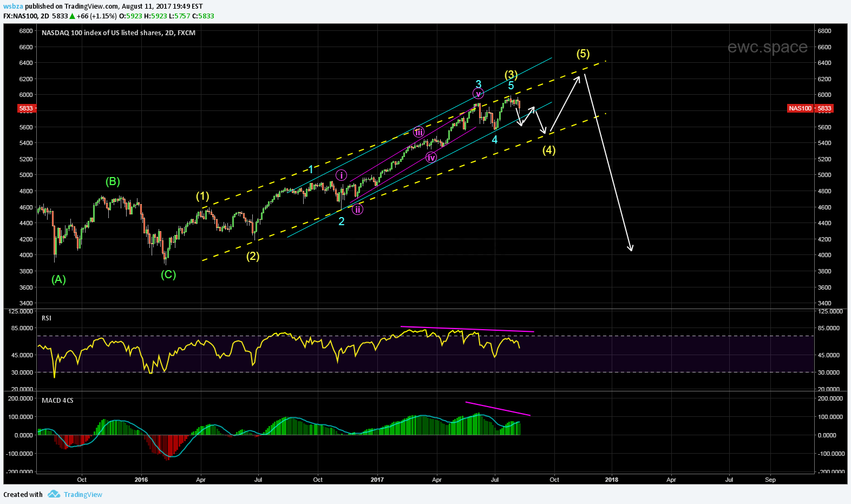
Task: Click the circled wave iv marker
Action: (431, 158)
